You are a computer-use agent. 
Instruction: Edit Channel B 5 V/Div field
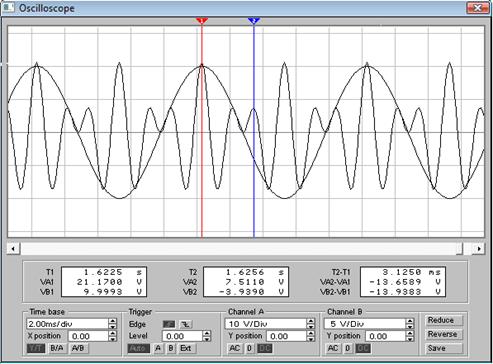365,324
